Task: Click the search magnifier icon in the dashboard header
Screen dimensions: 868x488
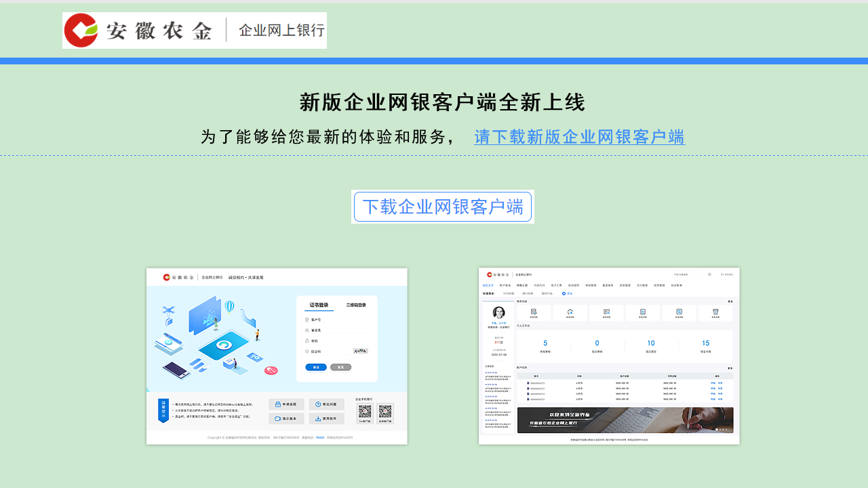Action: (x=709, y=274)
